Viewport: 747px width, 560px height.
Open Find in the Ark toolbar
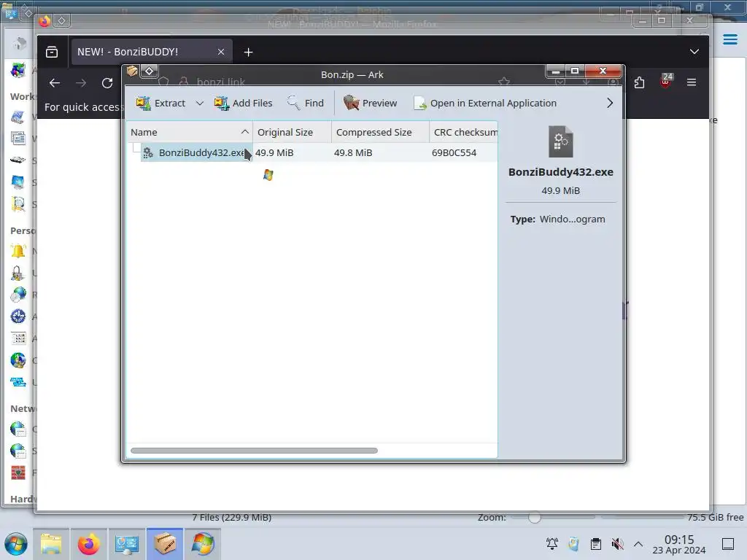coord(306,104)
